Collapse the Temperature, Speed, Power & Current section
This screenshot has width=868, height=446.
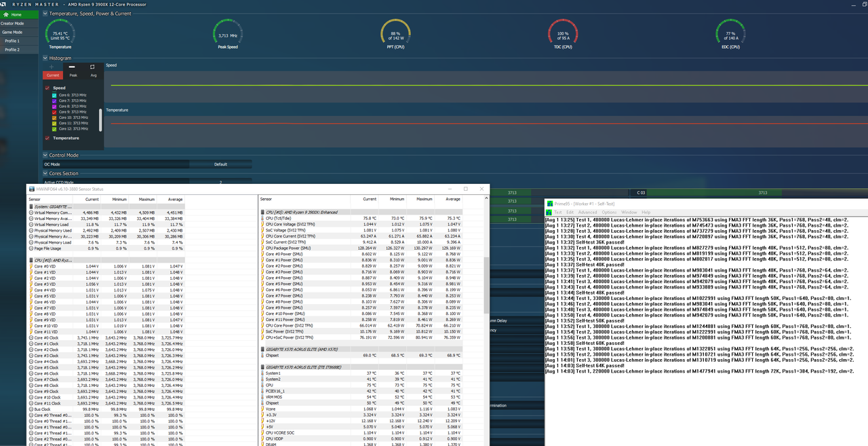click(45, 14)
